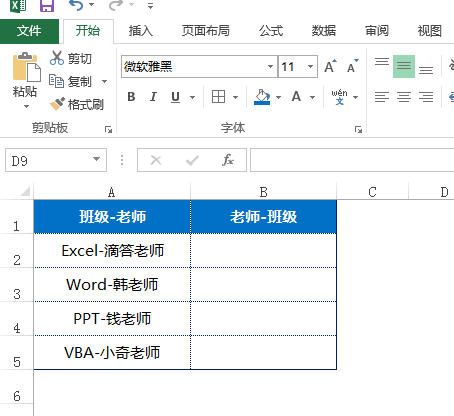This screenshot has height=416, width=454.
Task: Click the Decrease Font Size icon
Action: (x=352, y=66)
